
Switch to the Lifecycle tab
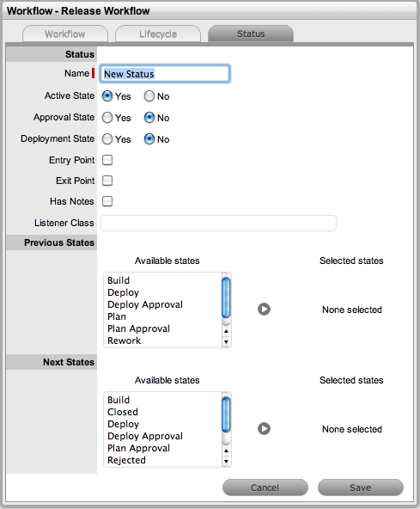point(158,34)
